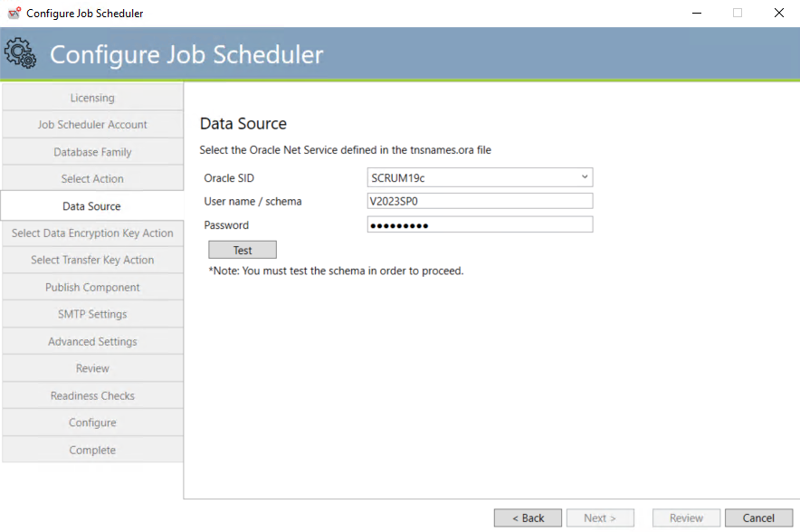Switch to the Database Family step
This screenshot has width=800, height=532.
click(x=92, y=152)
